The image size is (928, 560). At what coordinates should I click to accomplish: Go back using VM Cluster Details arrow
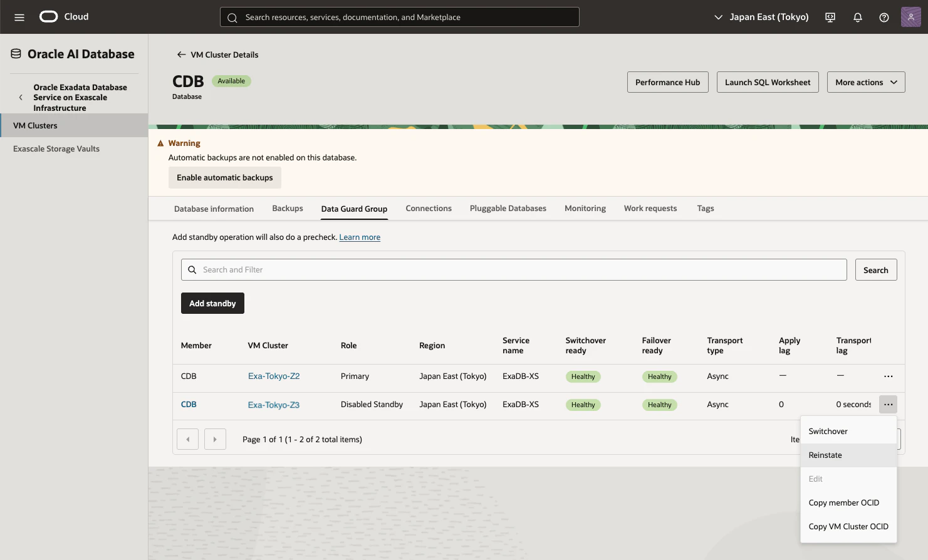point(181,54)
